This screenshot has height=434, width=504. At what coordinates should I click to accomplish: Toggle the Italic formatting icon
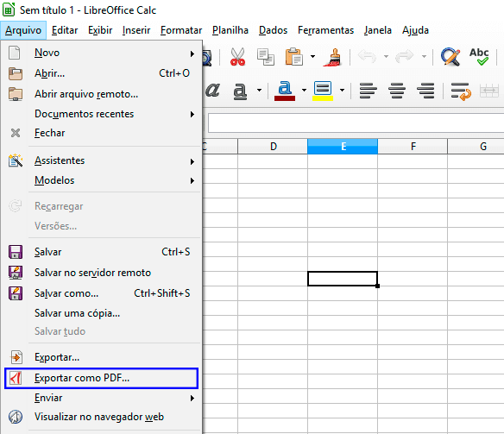212,91
